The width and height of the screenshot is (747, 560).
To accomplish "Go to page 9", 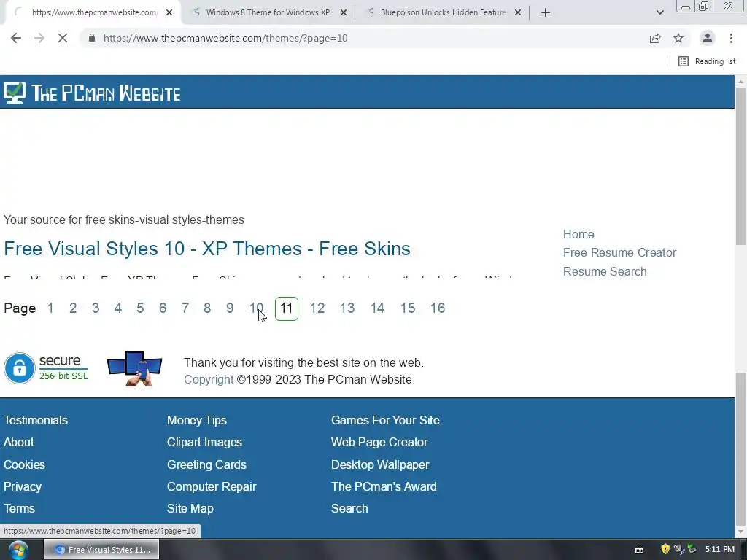I will tap(230, 308).
